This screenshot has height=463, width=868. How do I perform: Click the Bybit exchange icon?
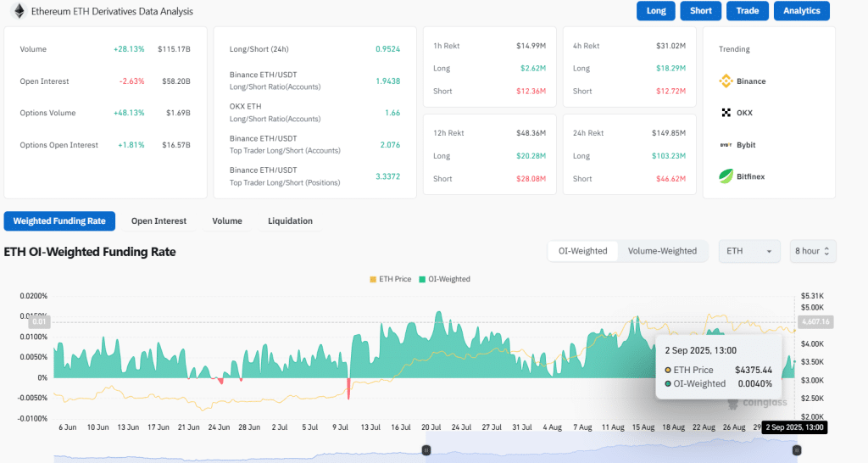726,145
